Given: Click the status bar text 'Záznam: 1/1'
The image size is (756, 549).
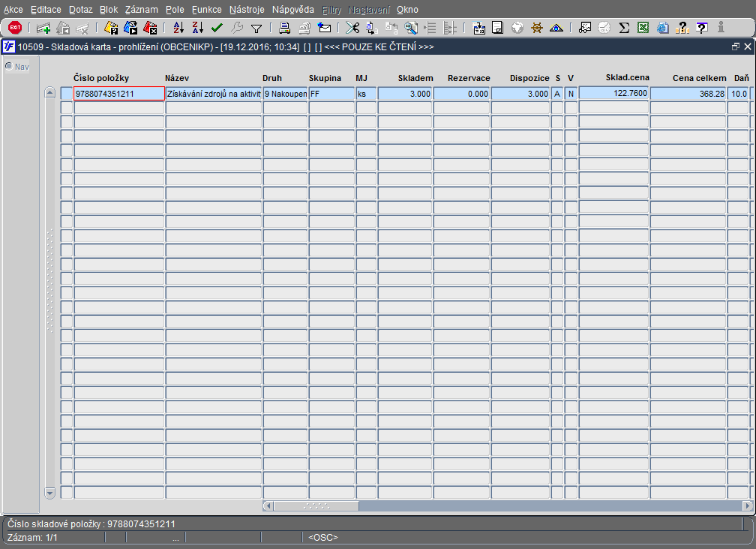Looking at the screenshot, I should click(x=32, y=538).
